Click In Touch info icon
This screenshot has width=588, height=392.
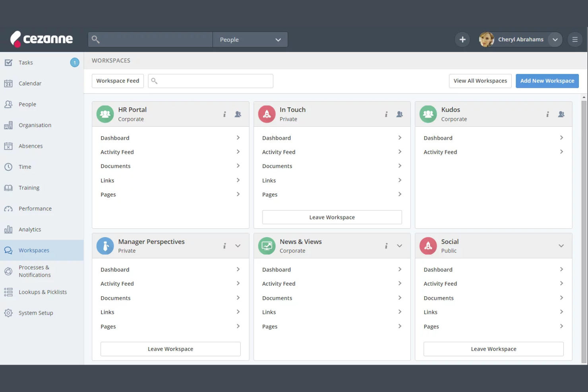[386, 114]
